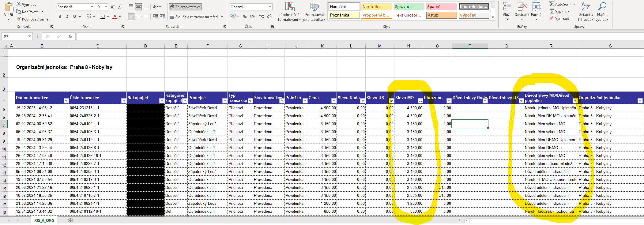Open Vyplnit (fill) menu

[x=559, y=11]
